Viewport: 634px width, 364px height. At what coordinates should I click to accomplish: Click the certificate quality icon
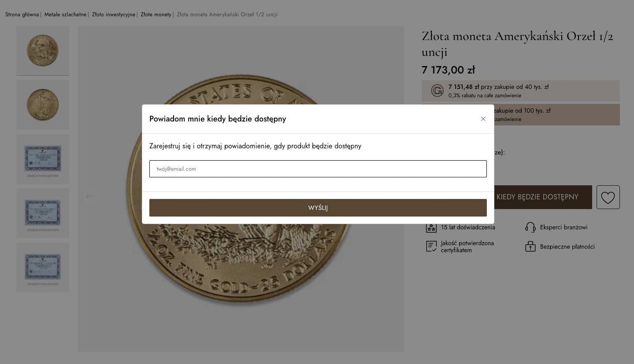(431, 246)
